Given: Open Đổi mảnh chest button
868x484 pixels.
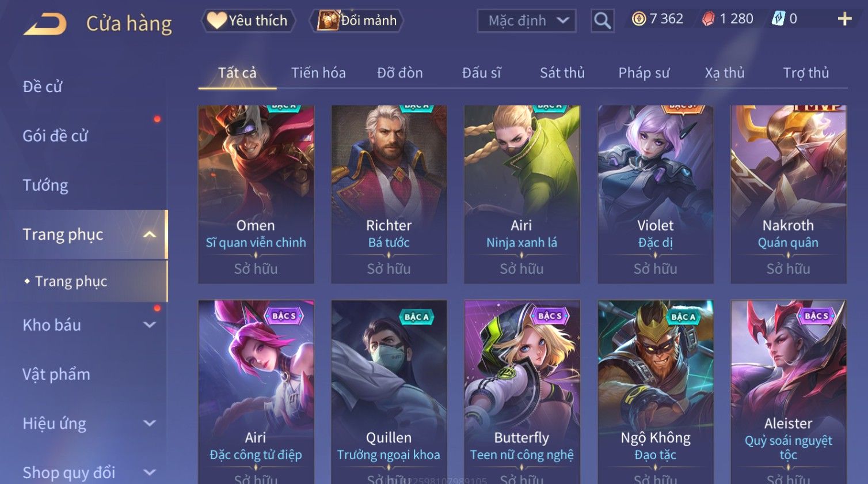Looking at the screenshot, I should pyautogui.click(x=357, y=21).
